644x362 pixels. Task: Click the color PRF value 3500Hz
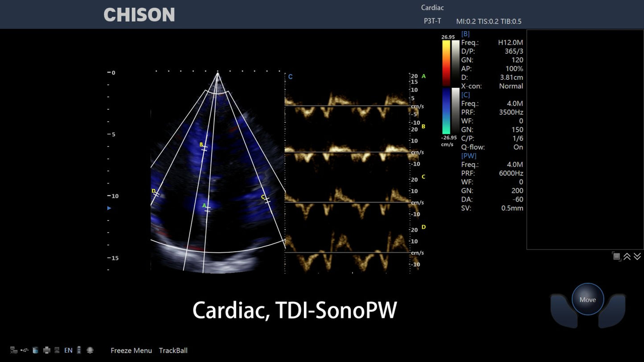coord(511,112)
